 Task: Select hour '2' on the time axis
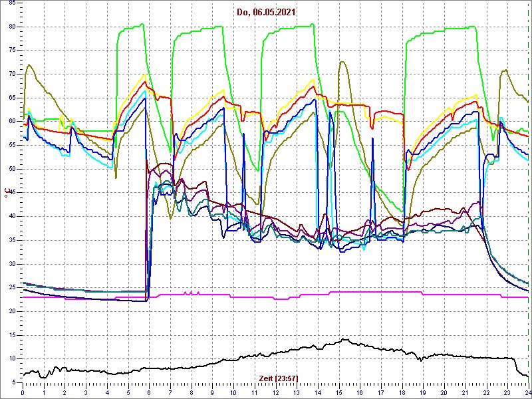point(65,393)
